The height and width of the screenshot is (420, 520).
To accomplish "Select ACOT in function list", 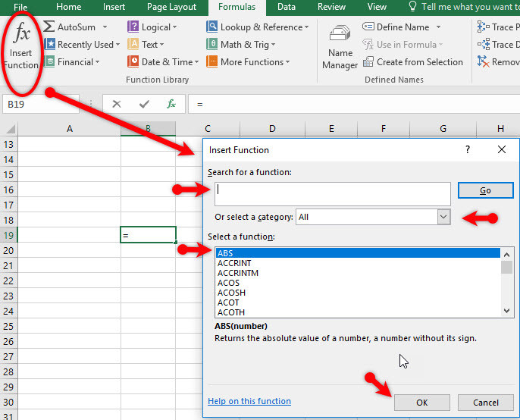I will (x=358, y=302).
